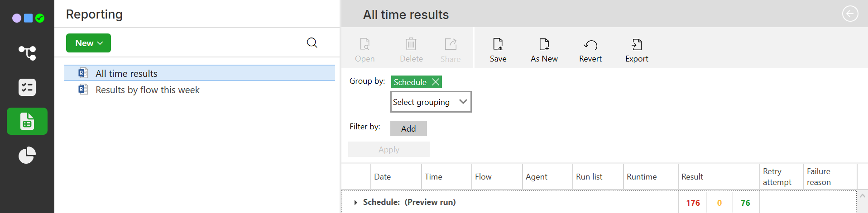The image size is (868, 213).
Task: Open the pie chart dashboard icon
Action: (x=27, y=155)
